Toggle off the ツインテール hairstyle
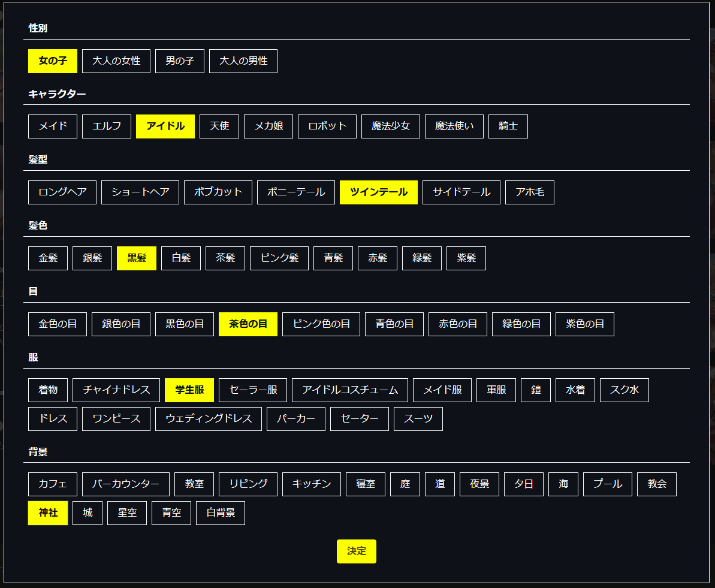Viewport: 715px width, 588px height. (379, 192)
